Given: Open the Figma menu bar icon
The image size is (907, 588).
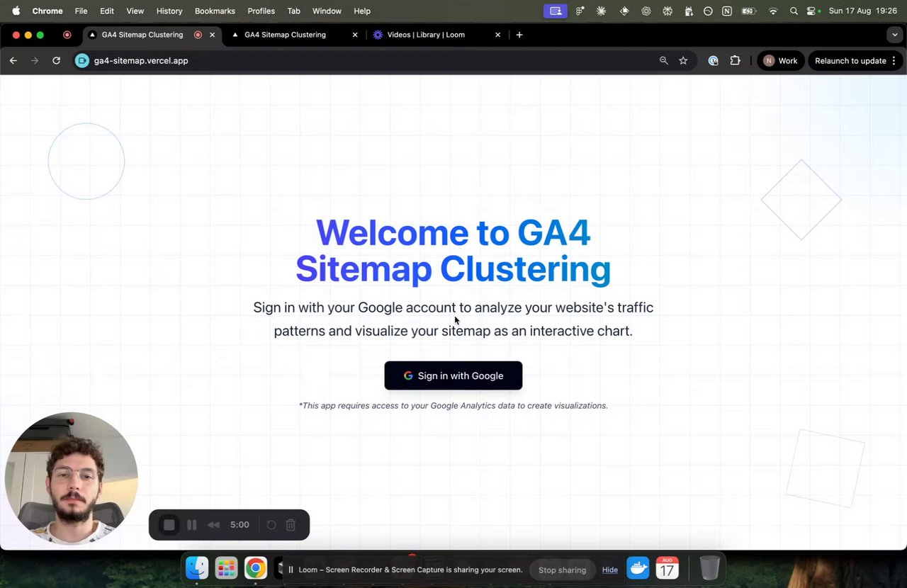Looking at the screenshot, I should point(580,11).
